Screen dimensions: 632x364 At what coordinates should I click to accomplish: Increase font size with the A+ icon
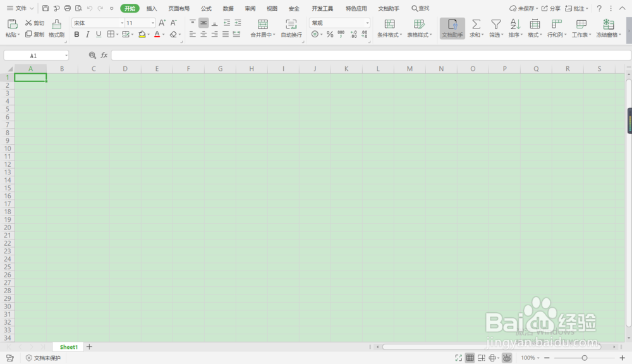(162, 23)
